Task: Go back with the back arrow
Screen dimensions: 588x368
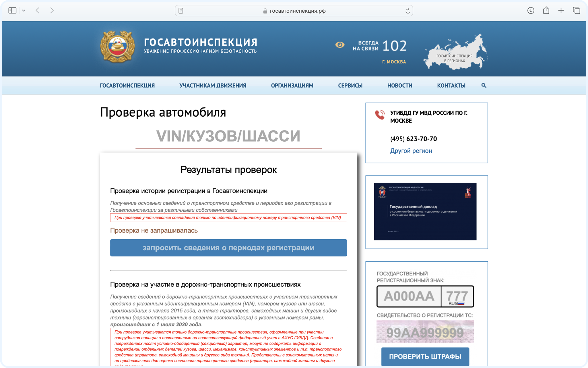Action: (38, 11)
